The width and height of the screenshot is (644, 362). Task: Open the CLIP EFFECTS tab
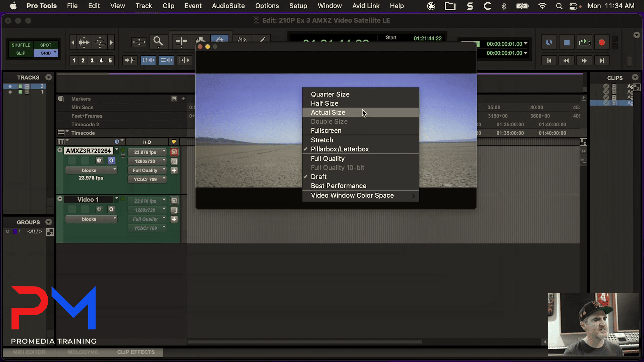(x=136, y=352)
